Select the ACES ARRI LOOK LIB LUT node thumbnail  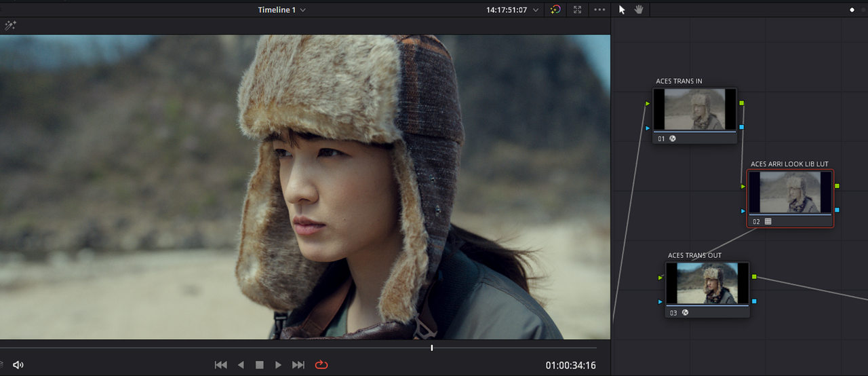click(x=790, y=192)
